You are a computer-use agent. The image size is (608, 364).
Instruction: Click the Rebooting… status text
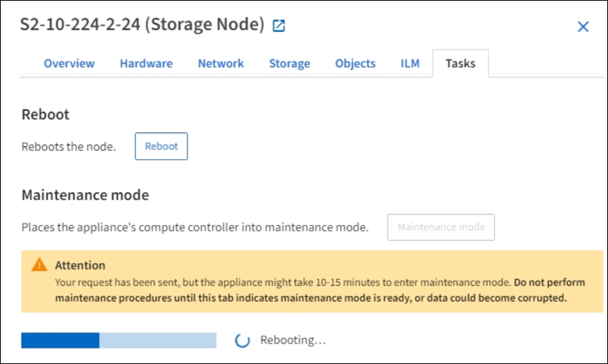[293, 340]
